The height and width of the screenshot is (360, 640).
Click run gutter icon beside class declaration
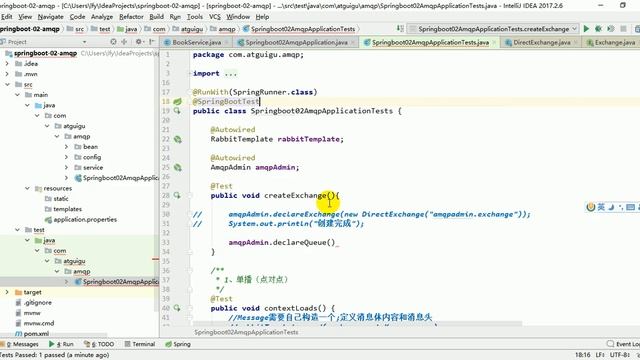(x=177, y=111)
